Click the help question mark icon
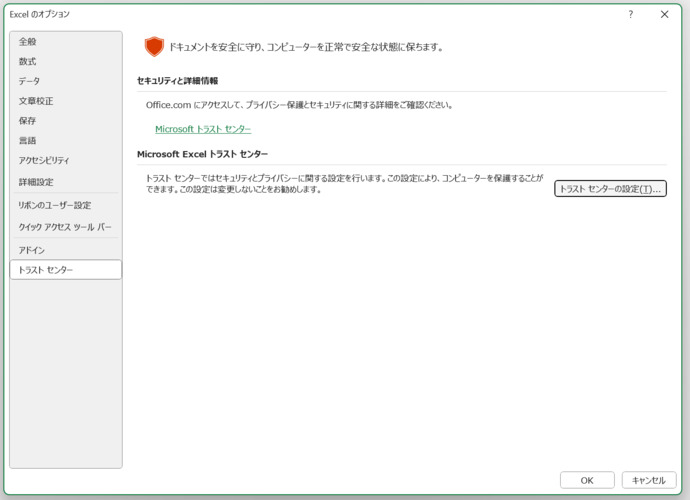 click(x=631, y=15)
